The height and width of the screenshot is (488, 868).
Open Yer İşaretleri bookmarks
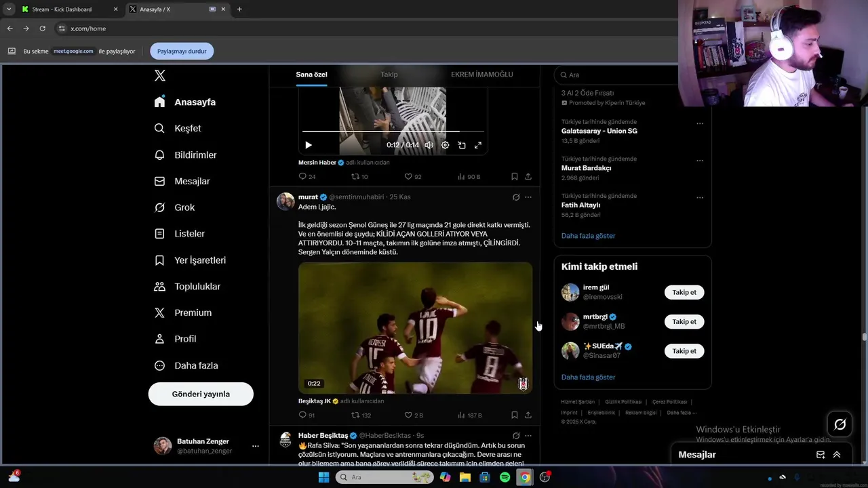[x=190, y=260]
